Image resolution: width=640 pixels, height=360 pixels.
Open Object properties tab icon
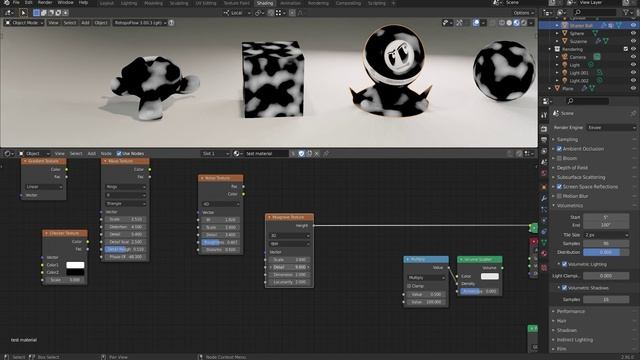[x=544, y=187]
